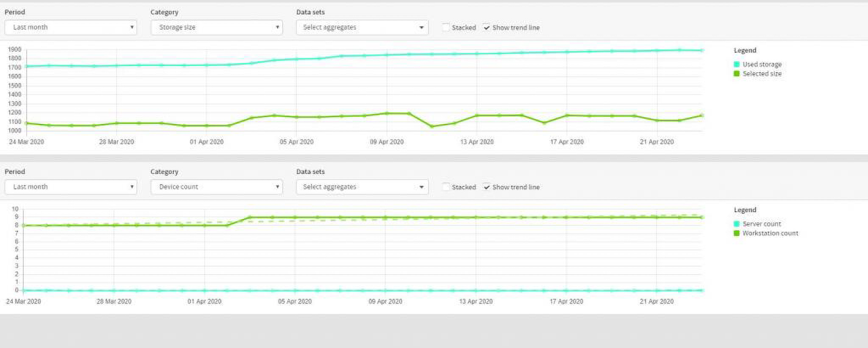Enable the Stacked checkbox for the storage chart
868x348 pixels.
pyautogui.click(x=446, y=27)
